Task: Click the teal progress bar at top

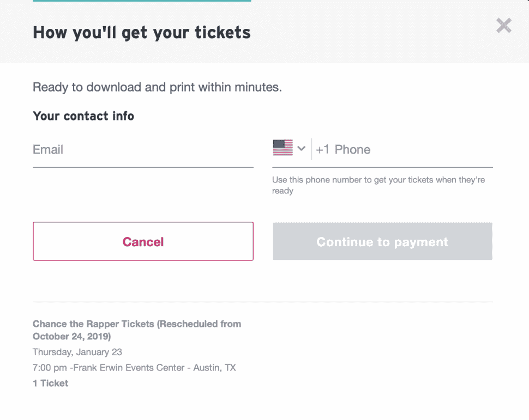Action: point(142,1)
